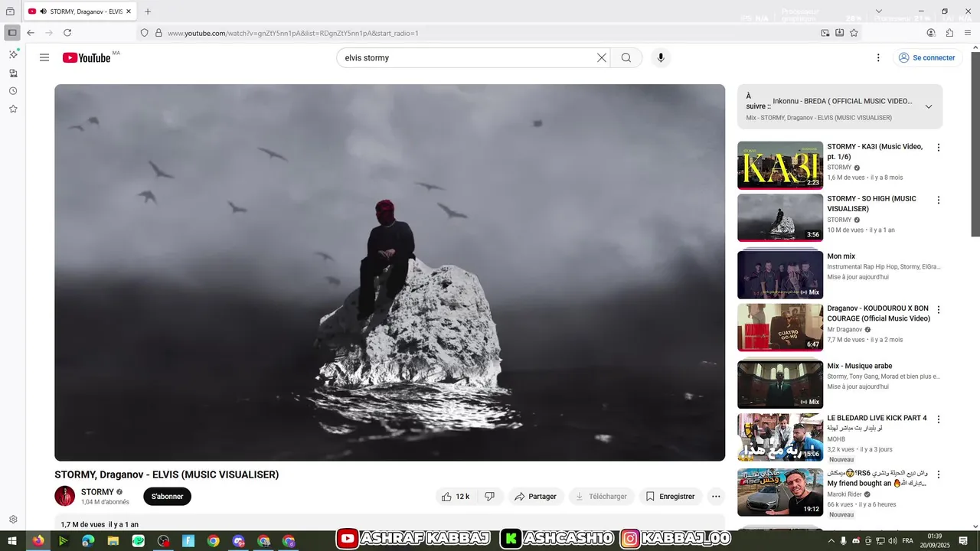Save the video with Enregistrer

click(670, 497)
